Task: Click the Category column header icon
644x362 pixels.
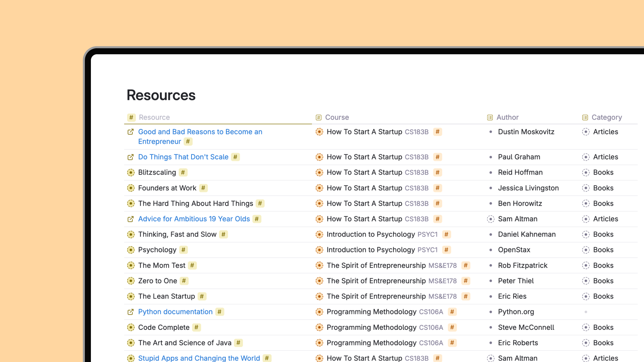Action: click(585, 118)
